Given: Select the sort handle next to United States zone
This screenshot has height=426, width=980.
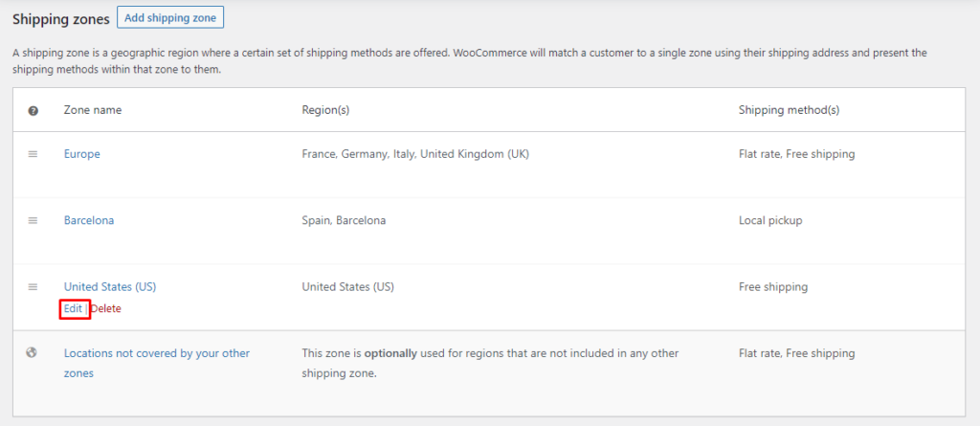Looking at the screenshot, I should point(33,287).
